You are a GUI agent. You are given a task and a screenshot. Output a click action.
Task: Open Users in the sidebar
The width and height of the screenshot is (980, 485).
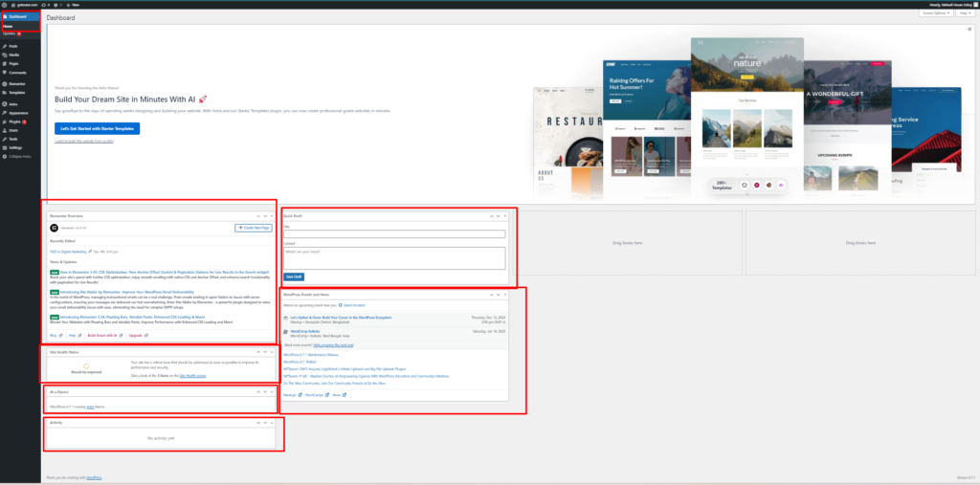coord(13,130)
